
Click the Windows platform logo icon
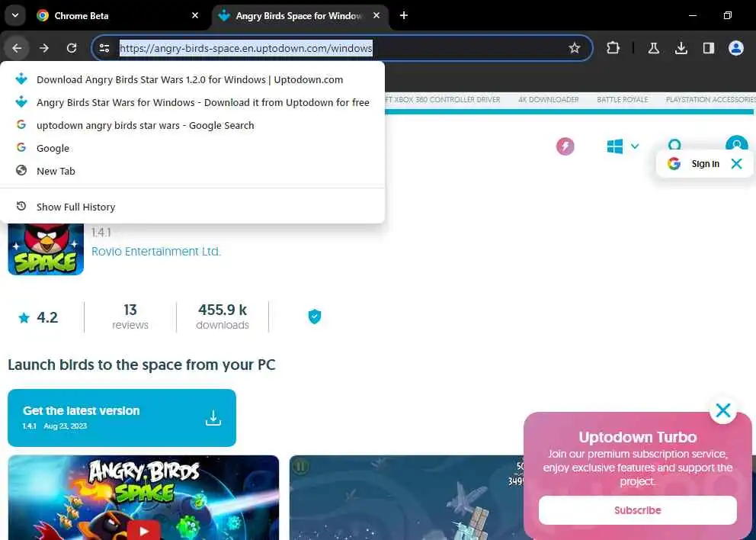(615, 146)
